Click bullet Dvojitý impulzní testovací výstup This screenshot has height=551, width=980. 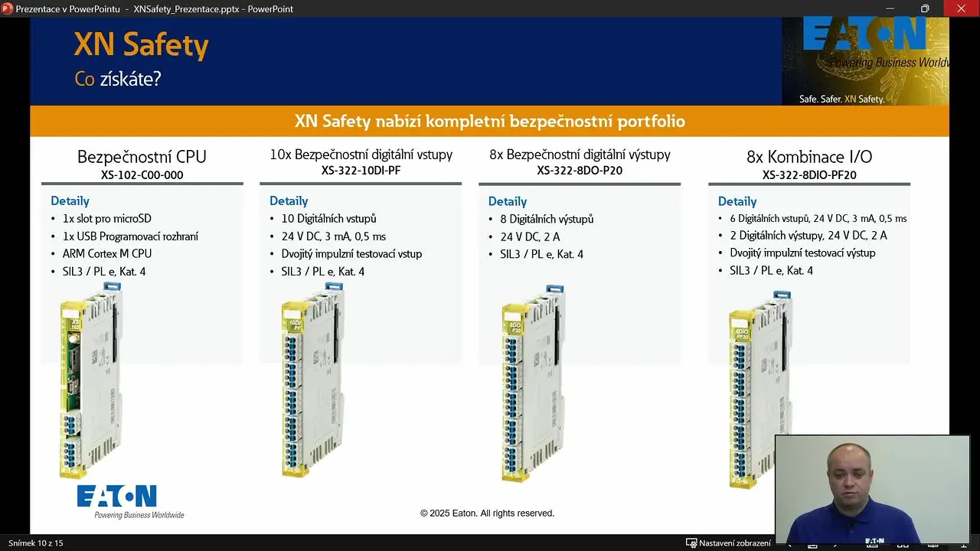tap(802, 253)
